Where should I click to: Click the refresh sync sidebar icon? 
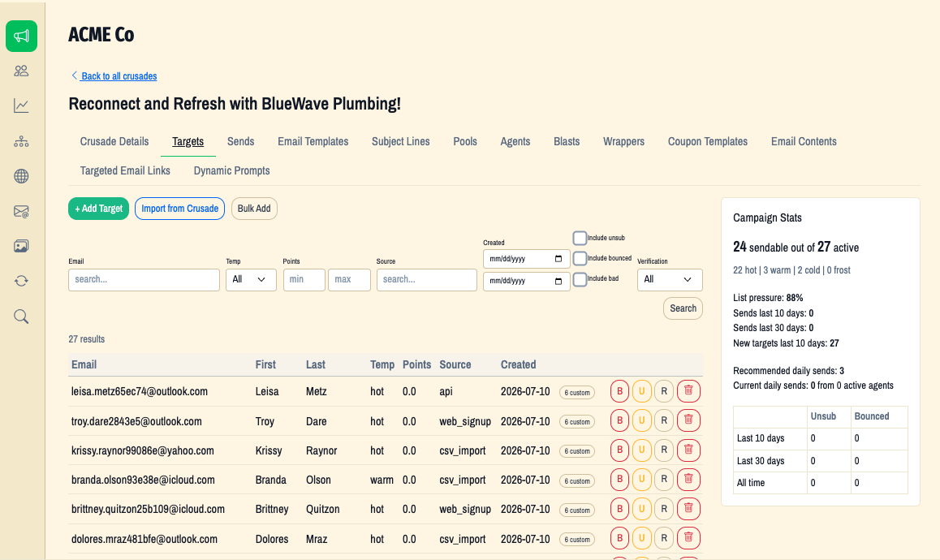(x=22, y=281)
